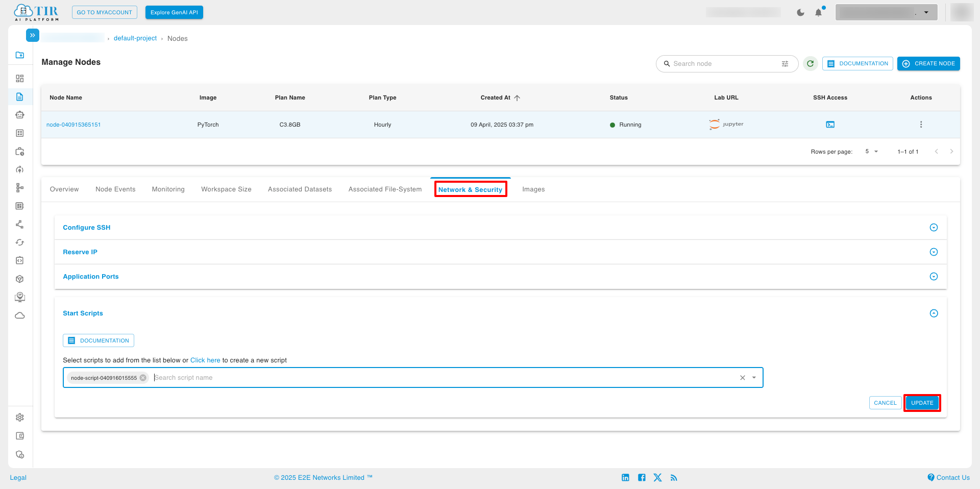Open the settings gear icon in sidebar
The image size is (980, 489).
pos(20,418)
